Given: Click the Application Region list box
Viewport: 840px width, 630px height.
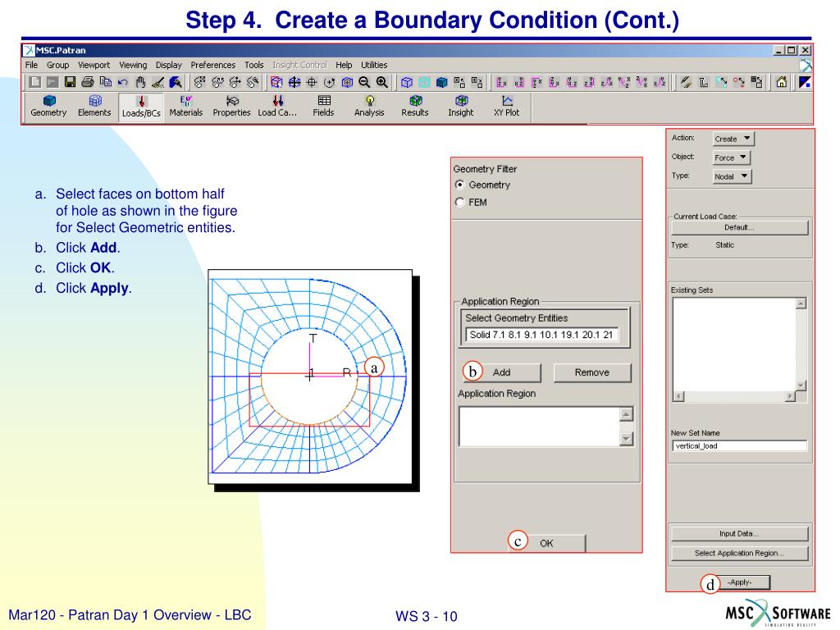Looking at the screenshot, I should coord(540,427).
